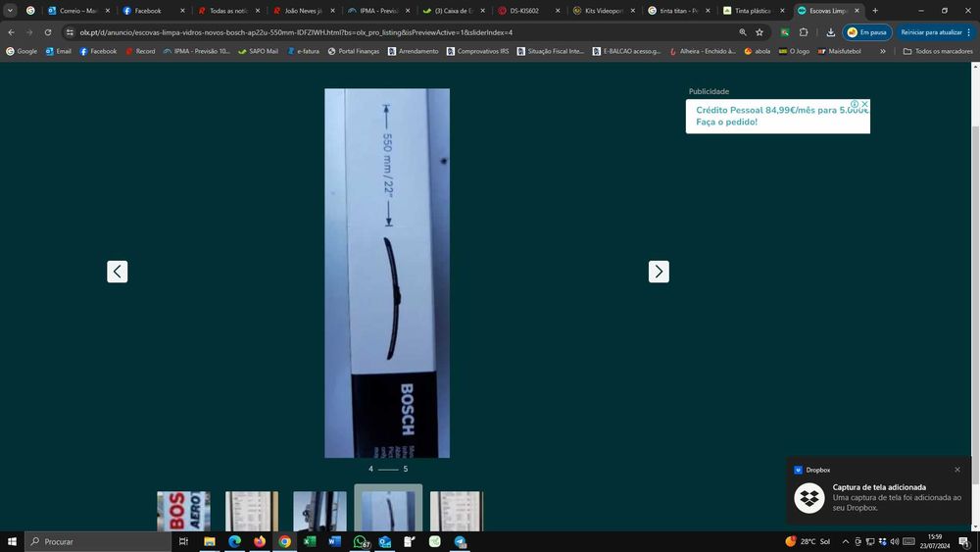
Task: Open Task View in the taskbar
Action: pos(183,541)
